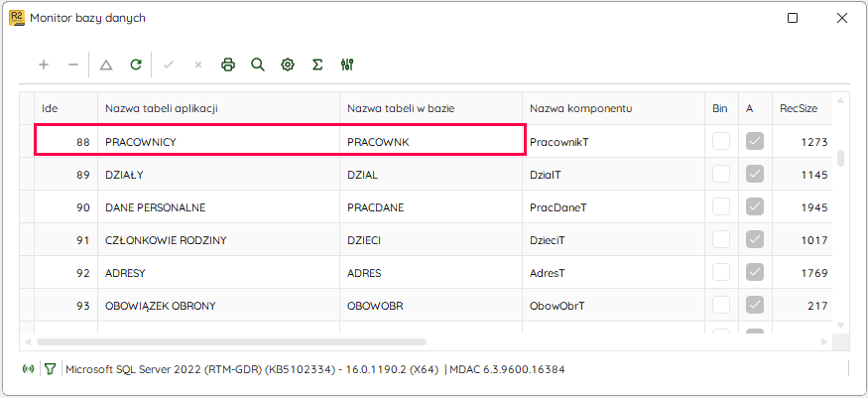Toggle A checkbox for OBOWIĄZEK OBRONY row

tap(755, 305)
